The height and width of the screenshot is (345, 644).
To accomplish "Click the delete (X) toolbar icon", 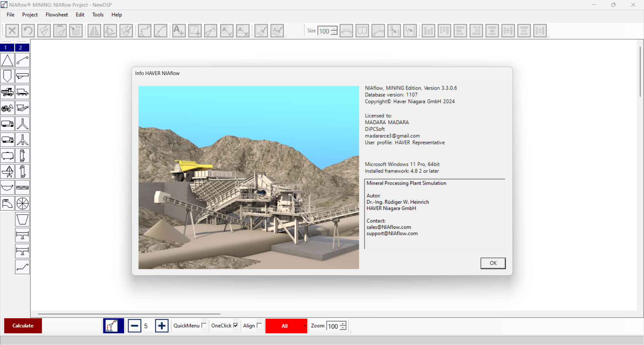I will pos(12,31).
